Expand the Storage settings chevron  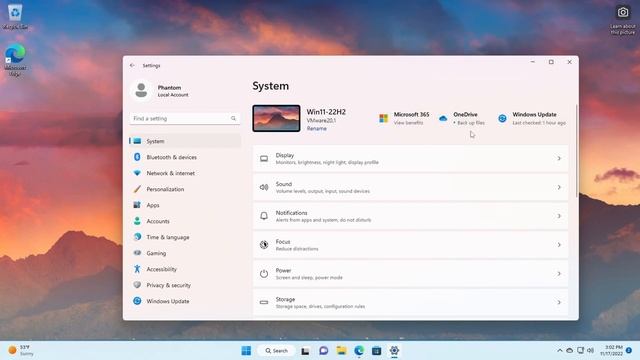tap(559, 302)
